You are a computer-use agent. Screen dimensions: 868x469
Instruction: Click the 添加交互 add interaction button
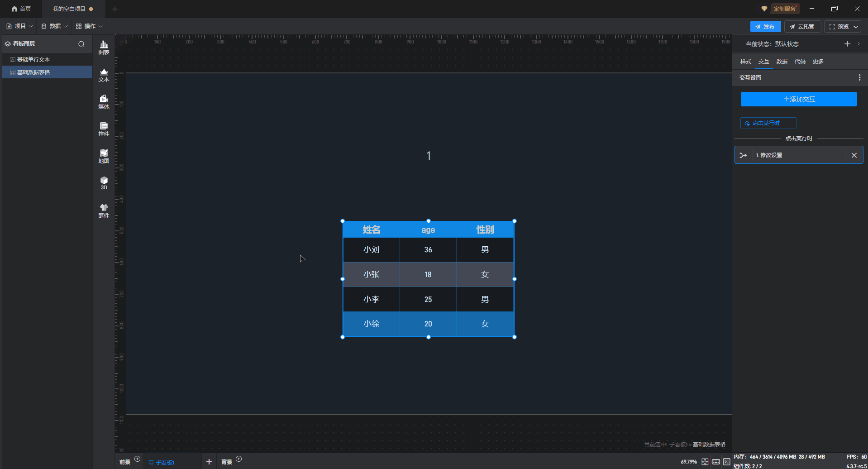799,99
